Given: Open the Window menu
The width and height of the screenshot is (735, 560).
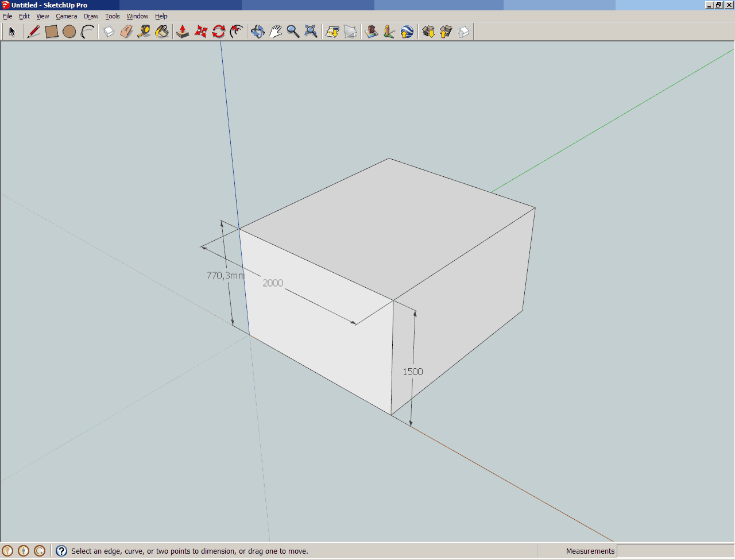Looking at the screenshot, I should click(137, 16).
